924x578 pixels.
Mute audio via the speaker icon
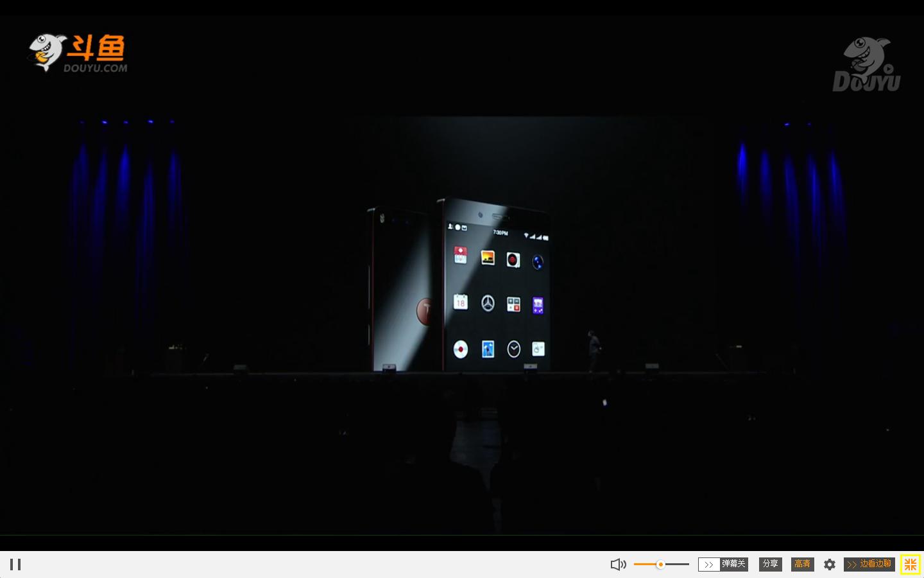(x=617, y=564)
